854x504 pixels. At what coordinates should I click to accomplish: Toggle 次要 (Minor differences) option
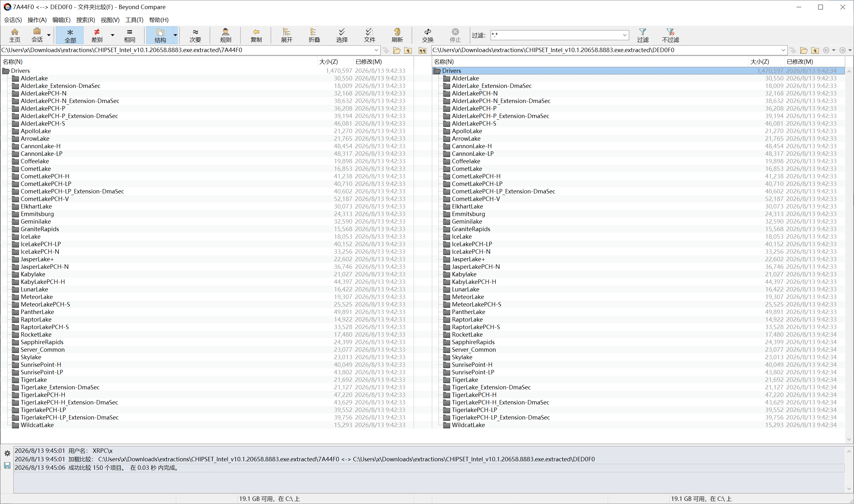(195, 35)
